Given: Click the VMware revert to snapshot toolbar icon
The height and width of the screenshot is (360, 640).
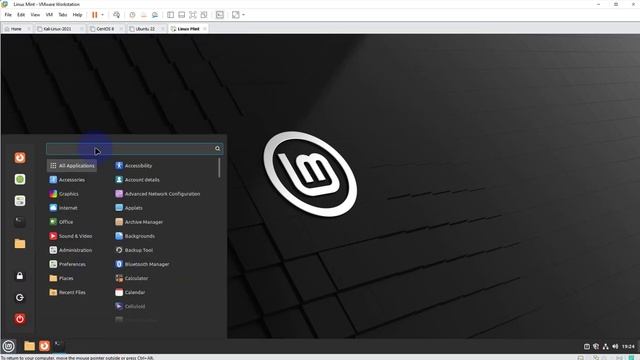Looking at the screenshot, I should point(144,15).
